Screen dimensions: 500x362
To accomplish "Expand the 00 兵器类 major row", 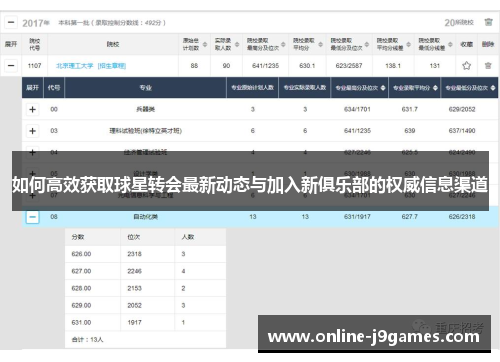I will coord(32,109).
